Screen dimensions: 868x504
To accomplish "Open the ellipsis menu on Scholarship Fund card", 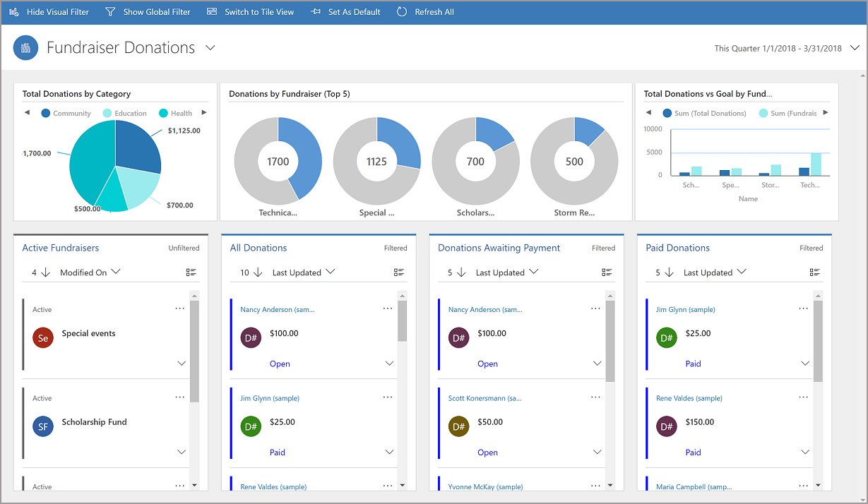I will click(179, 397).
